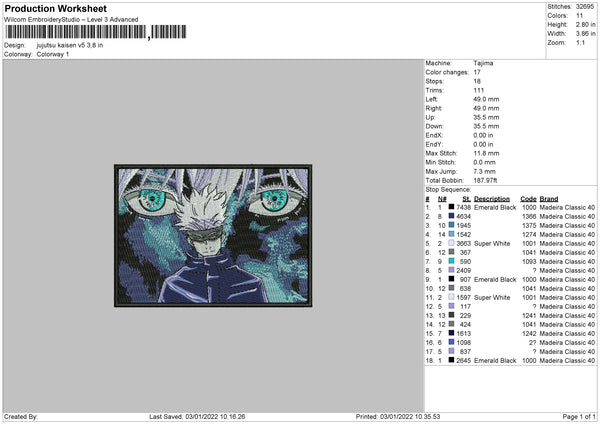The height and width of the screenshot is (424, 600).
Task: Click the 'St.' column header
Action: (466, 199)
